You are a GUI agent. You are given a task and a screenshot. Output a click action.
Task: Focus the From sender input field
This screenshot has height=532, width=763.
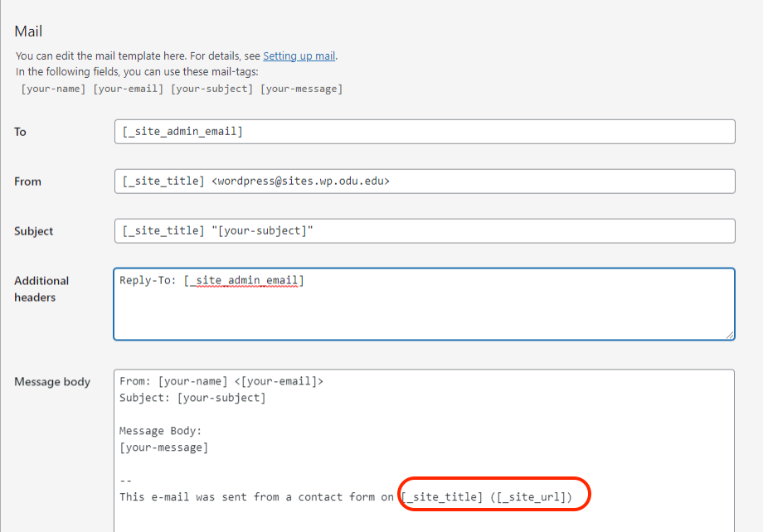pyautogui.click(x=424, y=181)
